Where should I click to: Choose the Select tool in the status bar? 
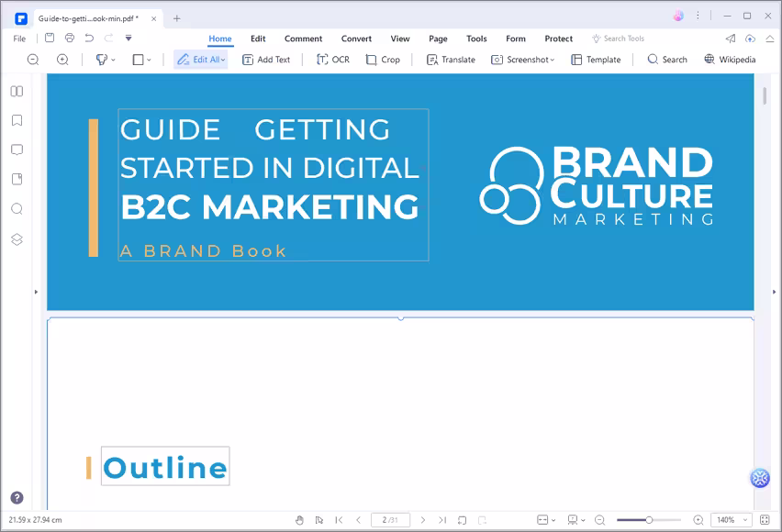(319, 520)
